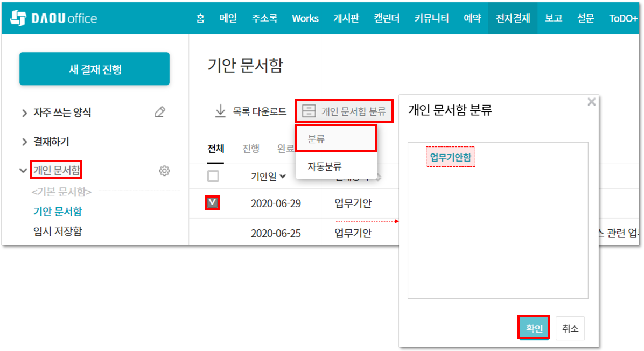Toggle the select-all checkbox in list header

click(213, 176)
